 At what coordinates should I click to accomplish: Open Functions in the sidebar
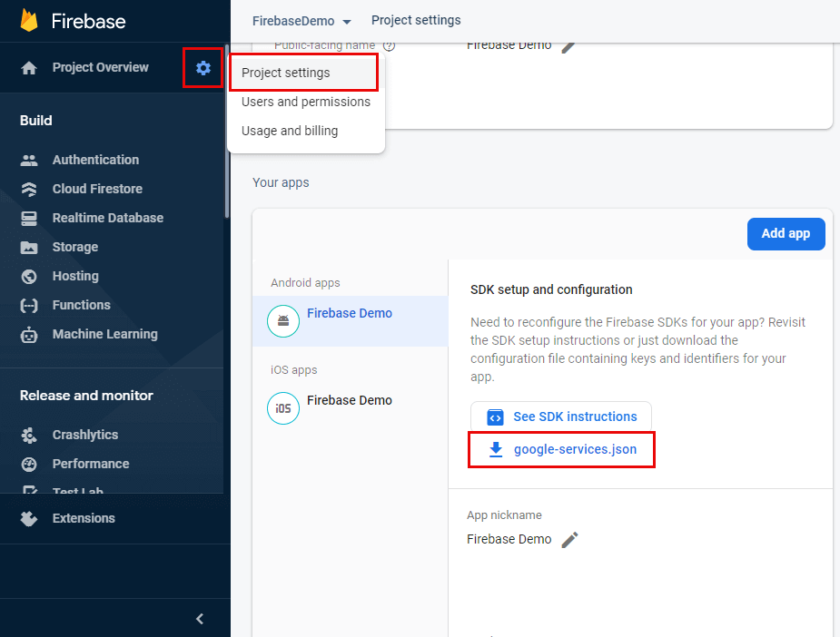click(82, 305)
